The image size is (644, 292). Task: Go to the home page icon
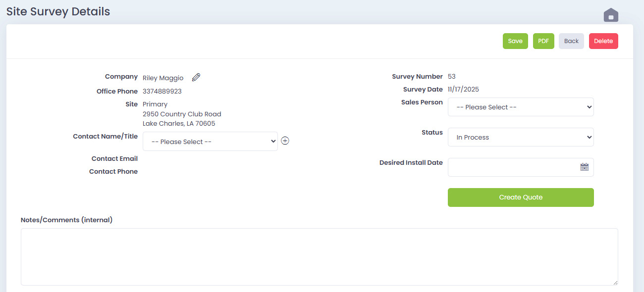tap(611, 15)
